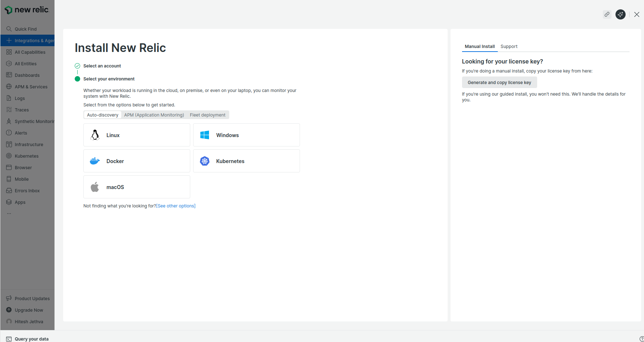Select APM (Application Monitoring) option
Image resolution: width=644 pixels, height=342 pixels.
tap(154, 115)
